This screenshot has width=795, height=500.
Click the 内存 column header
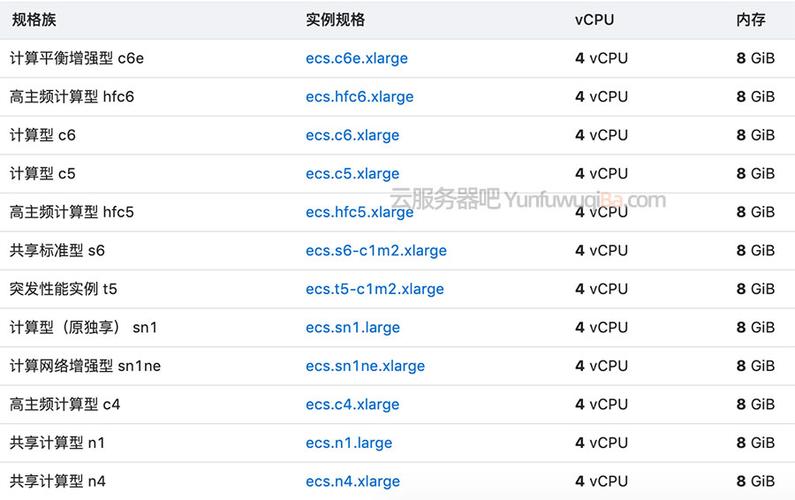(751, 20)
